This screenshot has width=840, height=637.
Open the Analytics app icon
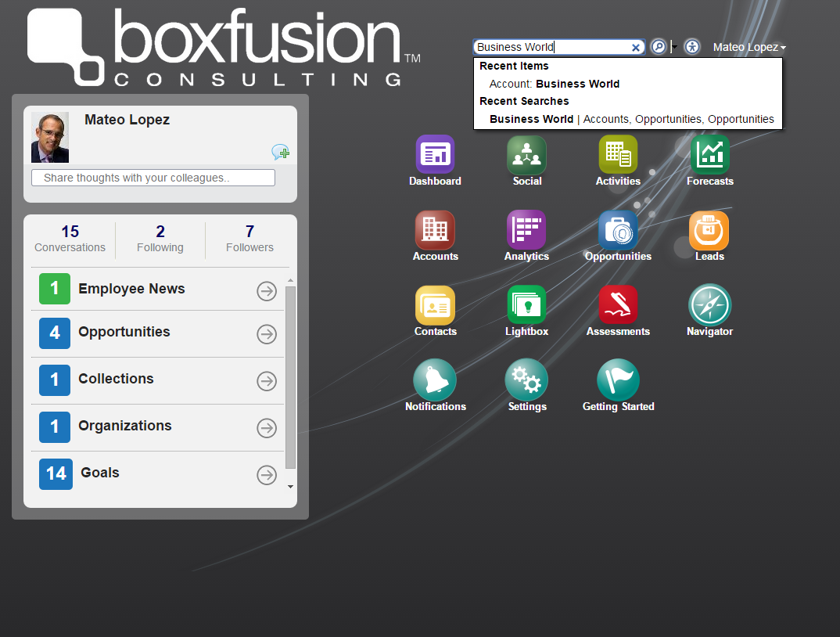526,230
